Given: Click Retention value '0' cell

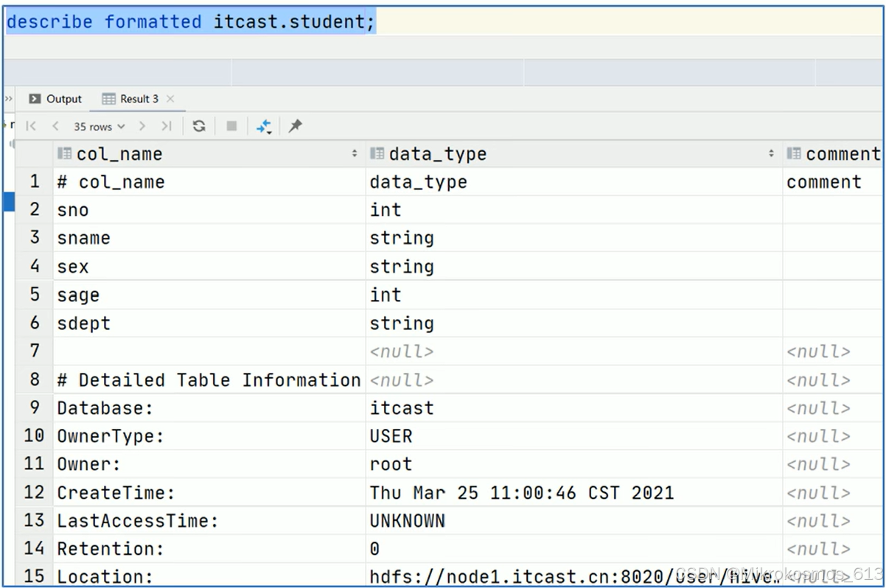Looking at the screenshot, I should 574,548.
